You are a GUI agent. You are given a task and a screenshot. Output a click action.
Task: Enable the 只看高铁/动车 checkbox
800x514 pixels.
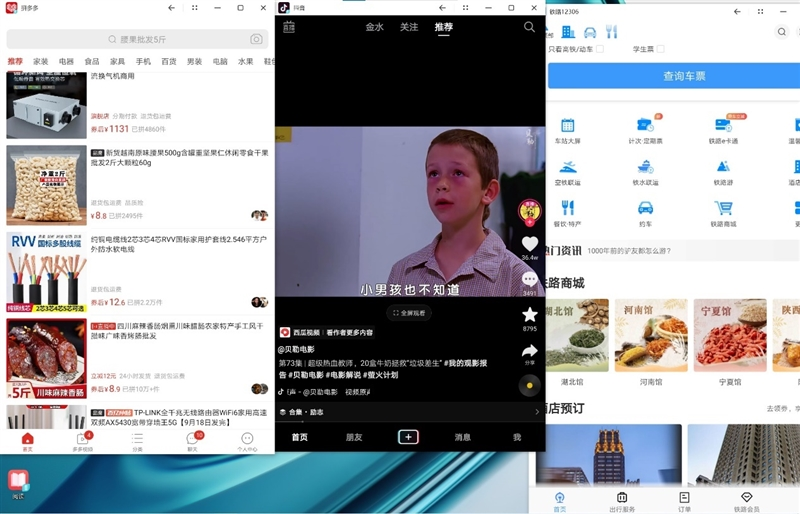coord(600,49)
